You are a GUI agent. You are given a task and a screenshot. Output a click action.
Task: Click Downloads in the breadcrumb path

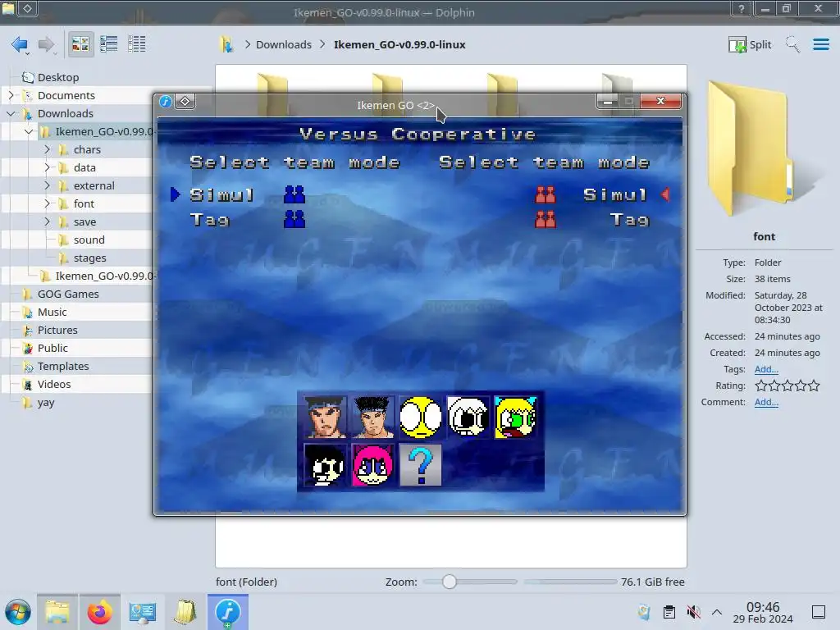pos(283,44)
